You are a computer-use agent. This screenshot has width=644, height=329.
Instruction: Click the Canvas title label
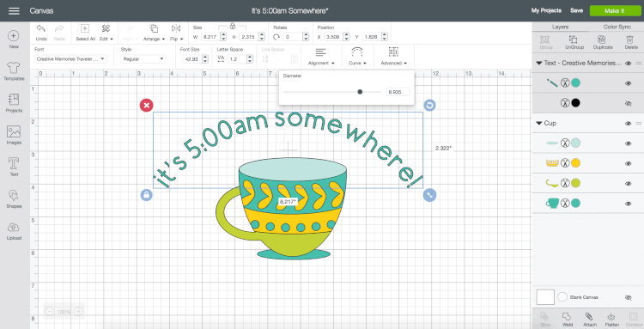pos(41,11)
